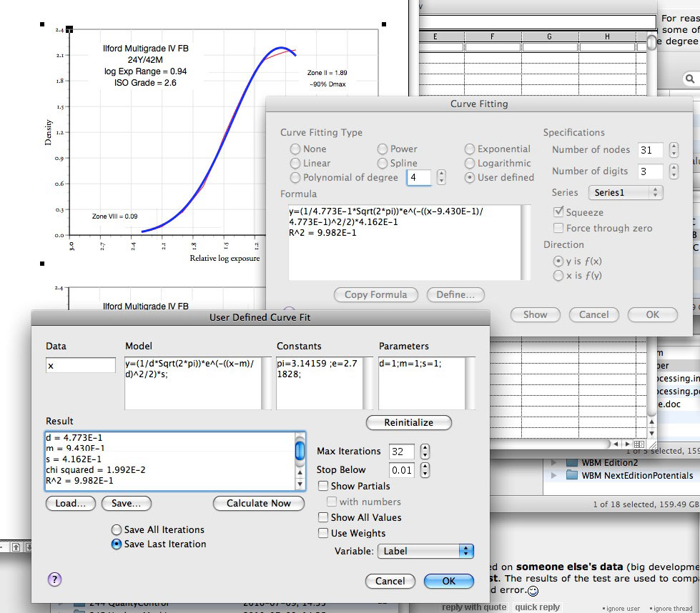
Task: Select spreadsheet column G header
Action: click(550, 36)
